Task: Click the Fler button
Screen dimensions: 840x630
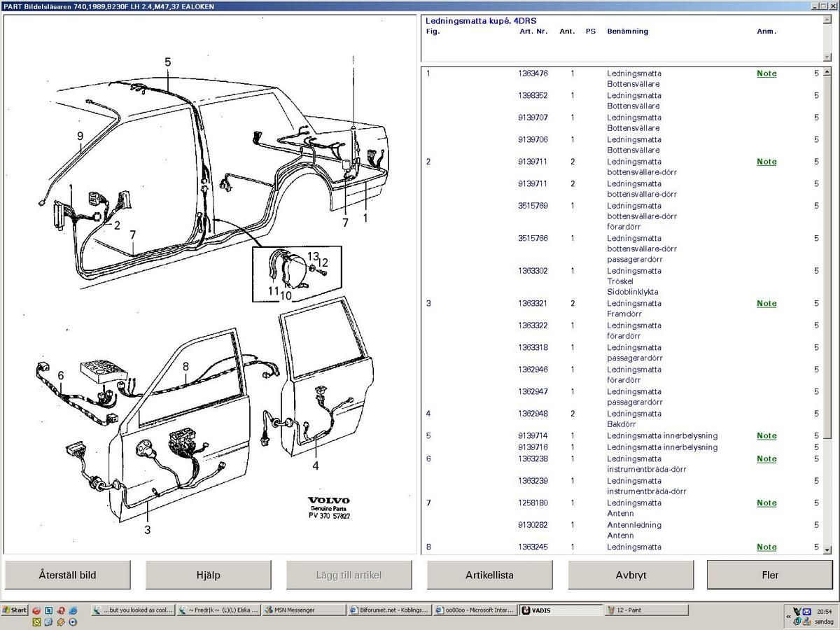Action: (x=769, y=575)
